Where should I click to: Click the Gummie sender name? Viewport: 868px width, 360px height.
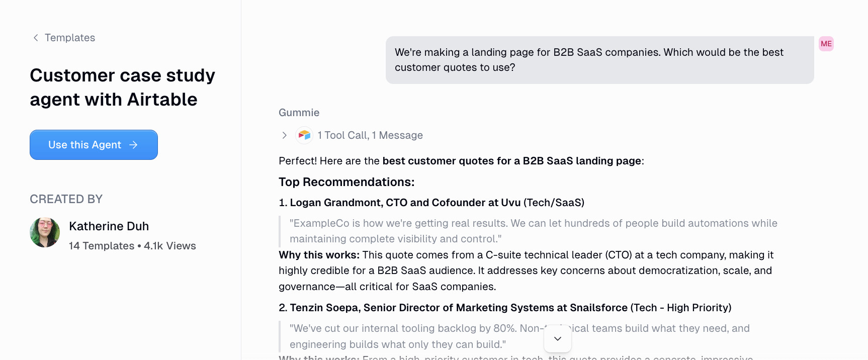pyautogui.click(x=299, y=112)
